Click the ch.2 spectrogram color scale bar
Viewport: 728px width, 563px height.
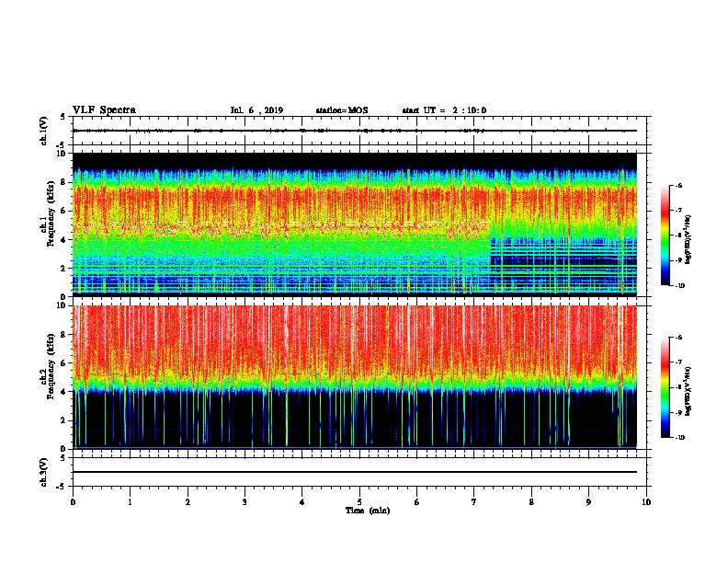[x=665, y=387]
